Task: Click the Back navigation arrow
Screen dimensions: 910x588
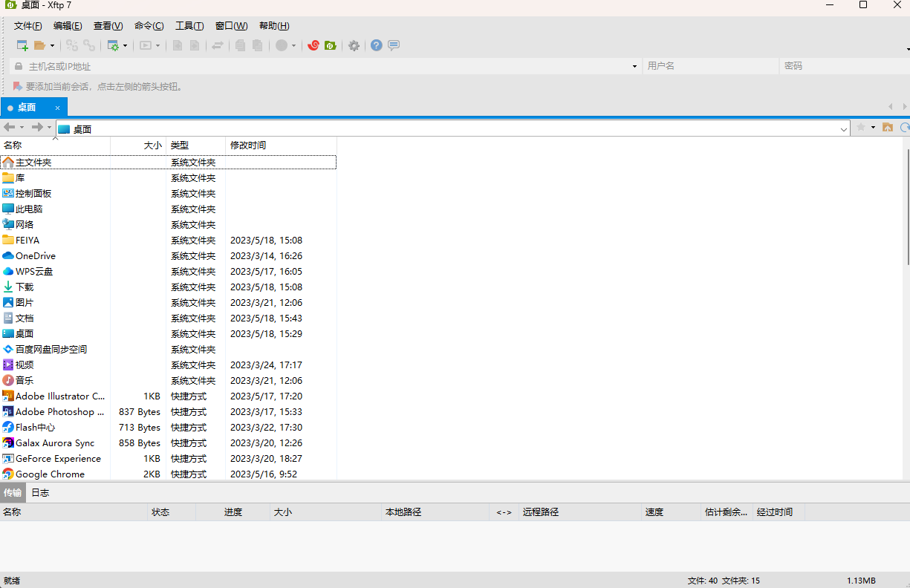Action: click(9, 128)
